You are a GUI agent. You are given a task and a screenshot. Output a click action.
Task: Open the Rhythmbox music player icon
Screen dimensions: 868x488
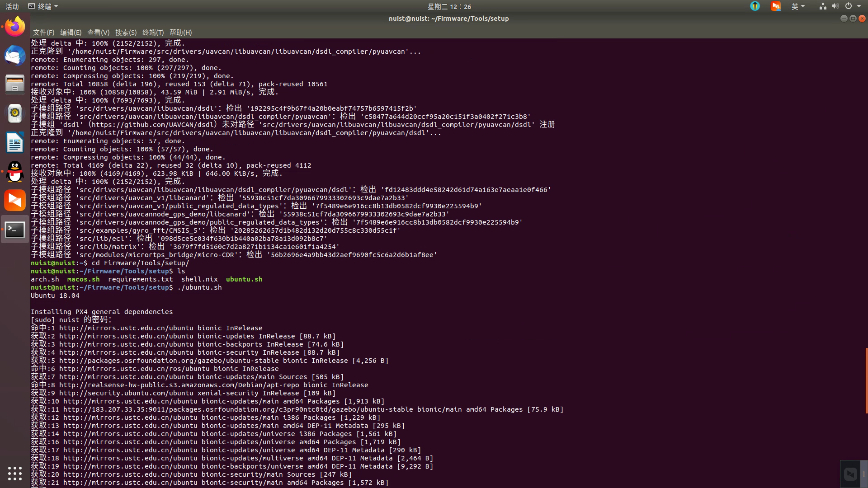(14, 113)
